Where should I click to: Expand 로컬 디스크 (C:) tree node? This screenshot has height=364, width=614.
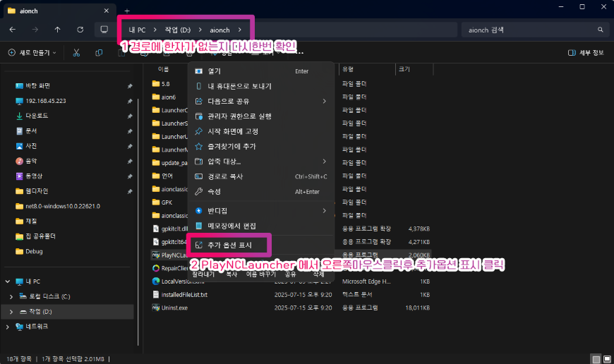(11, 296)
